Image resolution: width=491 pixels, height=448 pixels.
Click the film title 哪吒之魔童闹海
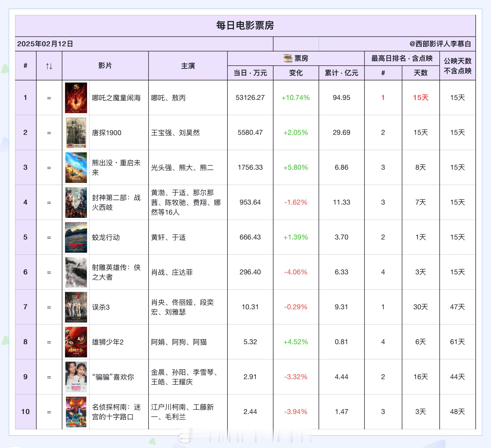coord(116,98)
